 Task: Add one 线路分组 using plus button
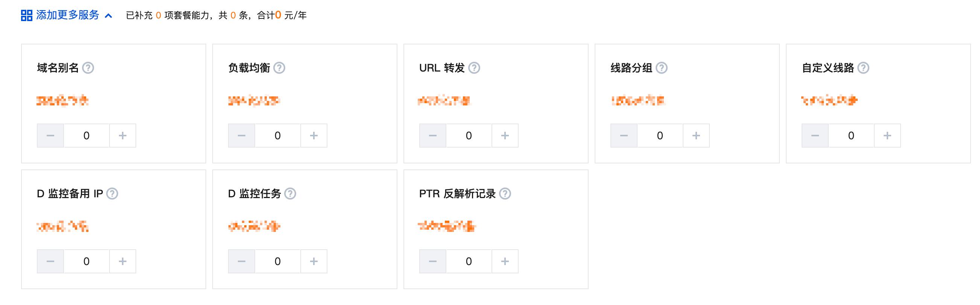tap(696, 136)
